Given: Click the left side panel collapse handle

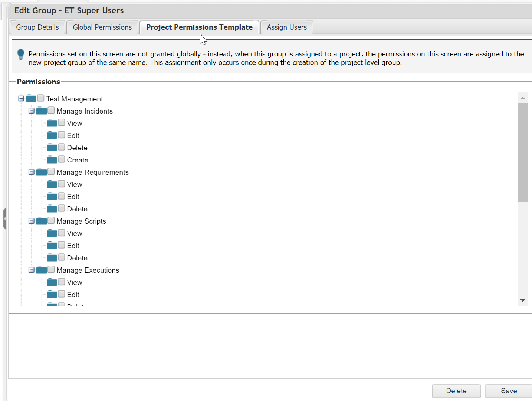Looking at the screenshot, I should pyautogui.click(x=5, y=219).
